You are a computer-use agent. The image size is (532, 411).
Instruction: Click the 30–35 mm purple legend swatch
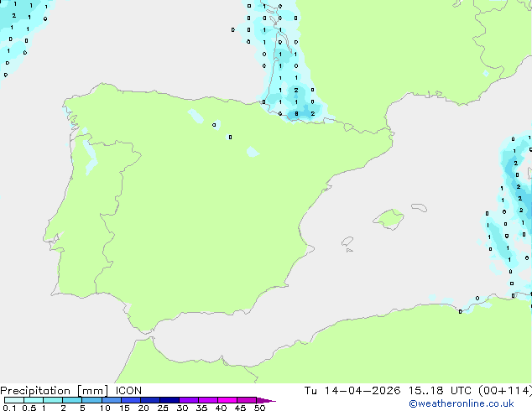(x=189, y=400)
